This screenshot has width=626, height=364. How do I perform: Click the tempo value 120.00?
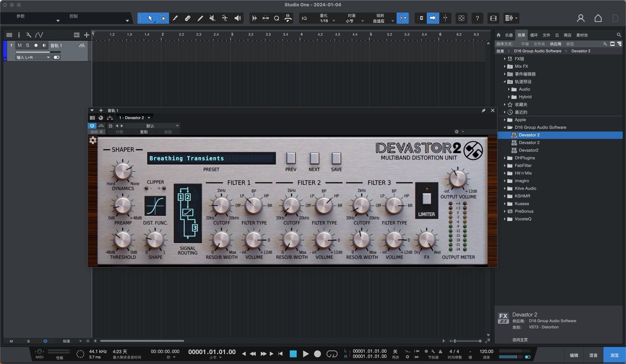pos(486,352)
